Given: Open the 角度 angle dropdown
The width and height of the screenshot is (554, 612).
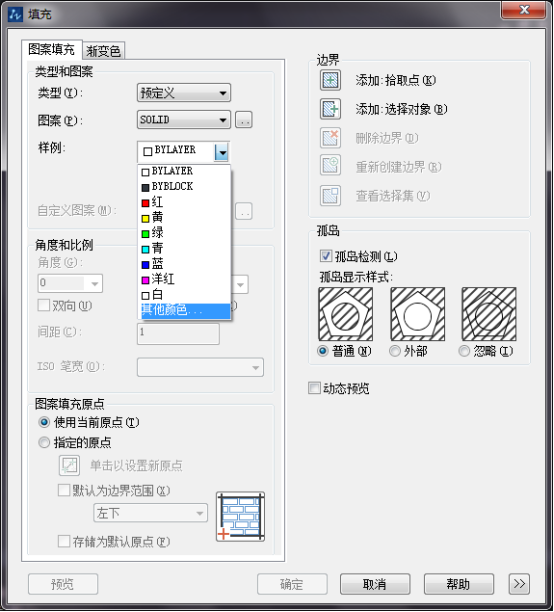Looking at the screenshot, I should point(70,283).
